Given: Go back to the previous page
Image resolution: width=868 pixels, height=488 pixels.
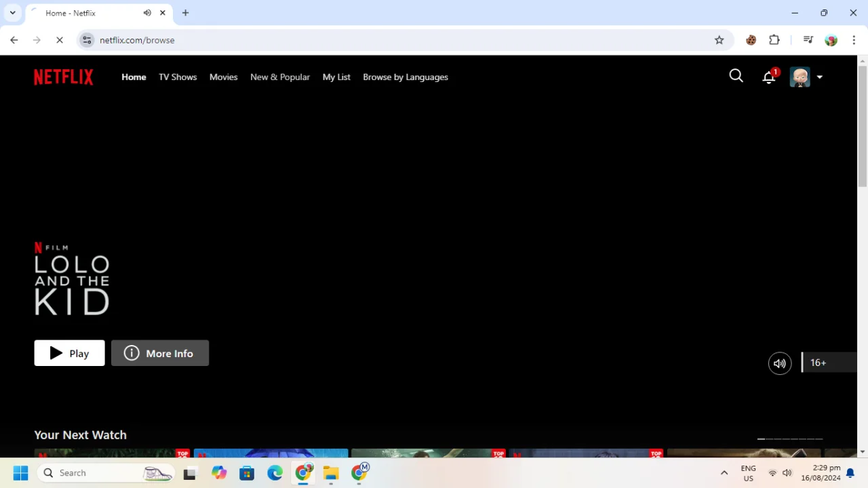Looking at the screenshot, I should [14, 40].
